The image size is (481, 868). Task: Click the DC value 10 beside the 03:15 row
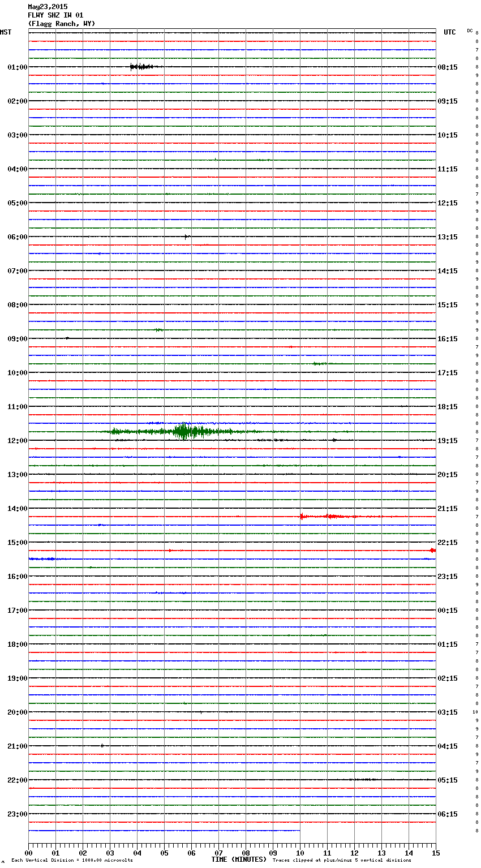click(x=475, y=712)
